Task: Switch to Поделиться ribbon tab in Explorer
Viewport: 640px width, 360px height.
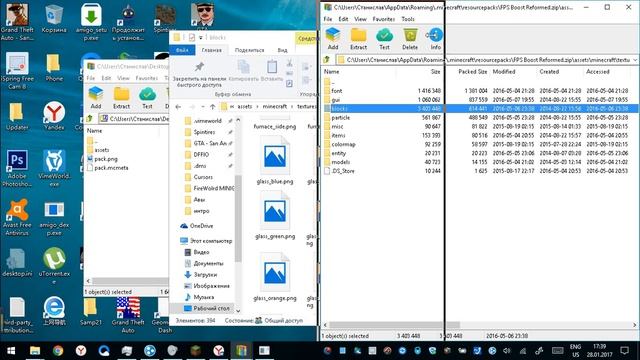Action: pyautogui.click(x=249, y=50)
